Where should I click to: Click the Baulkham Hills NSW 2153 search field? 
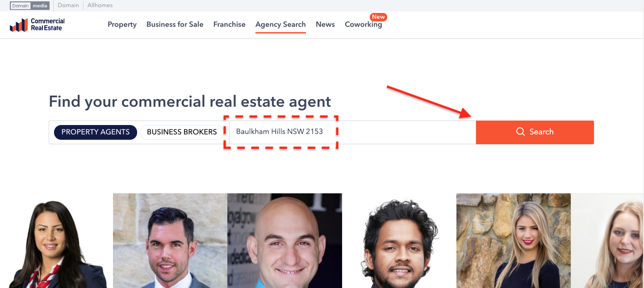coord(352,132)
